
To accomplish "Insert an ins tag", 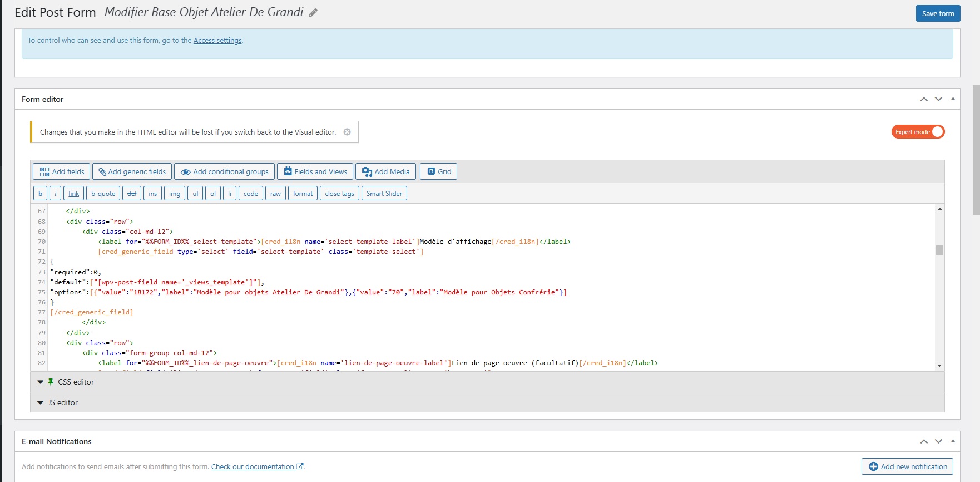I will coord(153,193).
